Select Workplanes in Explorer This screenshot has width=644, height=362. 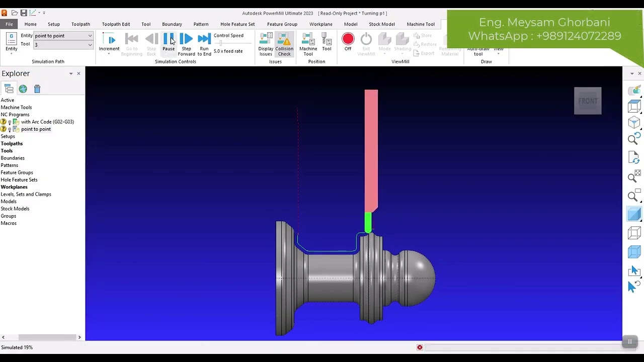click(14, 187)
